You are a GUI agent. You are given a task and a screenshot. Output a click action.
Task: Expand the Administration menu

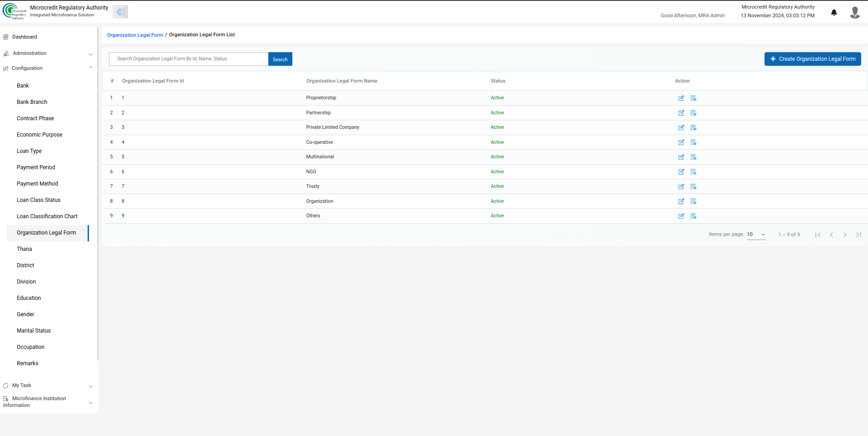pyautogui.click(x=48, y=54)
